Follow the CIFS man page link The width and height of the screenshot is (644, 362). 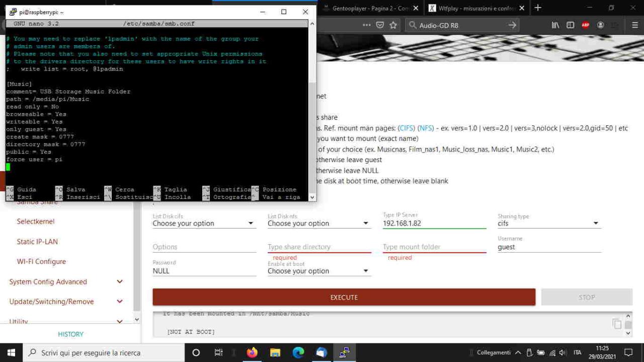click(407, 128)
